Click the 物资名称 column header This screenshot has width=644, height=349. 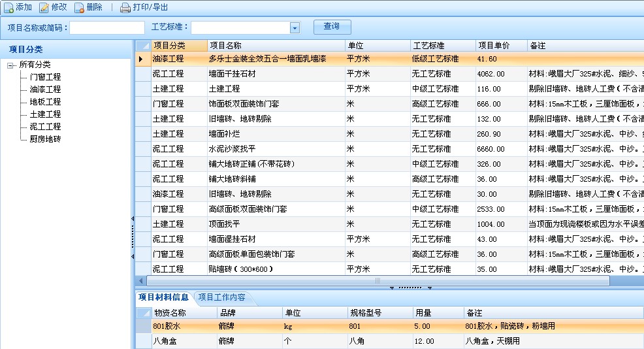[x=184, y=313]
